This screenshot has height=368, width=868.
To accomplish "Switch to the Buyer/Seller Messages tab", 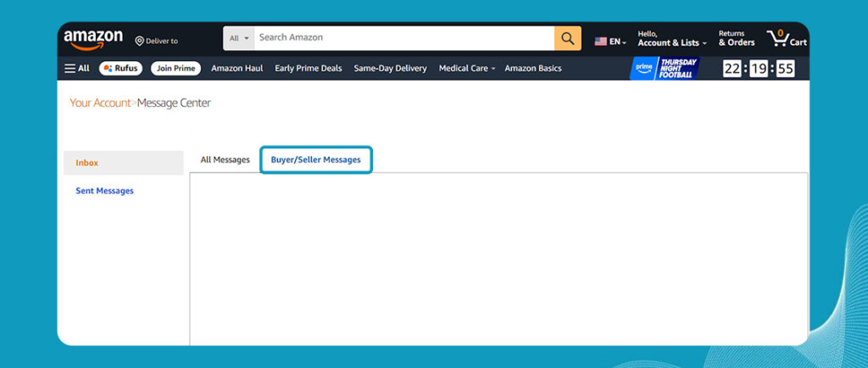I will pos(315,159).
